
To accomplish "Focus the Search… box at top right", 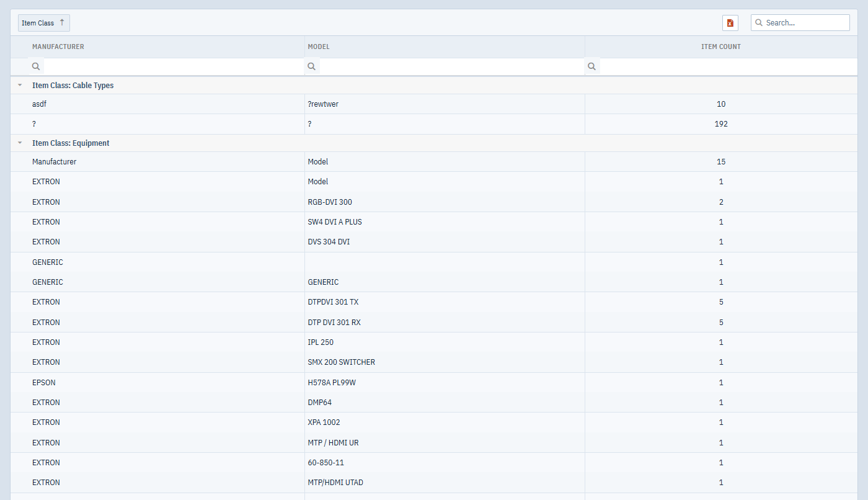I will pos(800,23).
